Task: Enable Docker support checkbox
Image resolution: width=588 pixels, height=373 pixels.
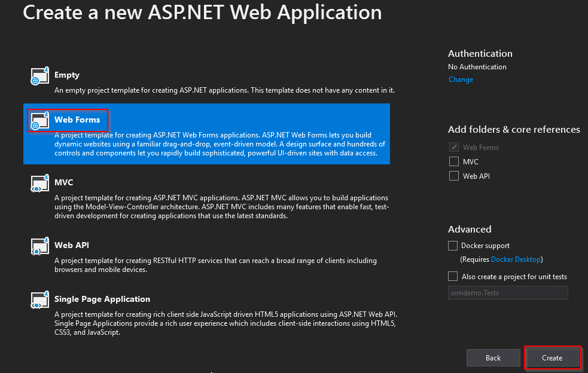Action: (x=453, y=246)
